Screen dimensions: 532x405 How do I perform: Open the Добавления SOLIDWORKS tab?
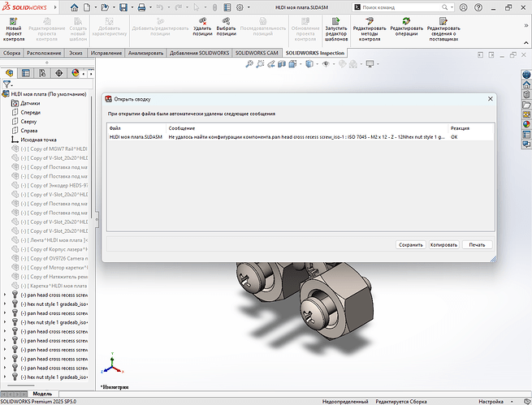(200, 53)
